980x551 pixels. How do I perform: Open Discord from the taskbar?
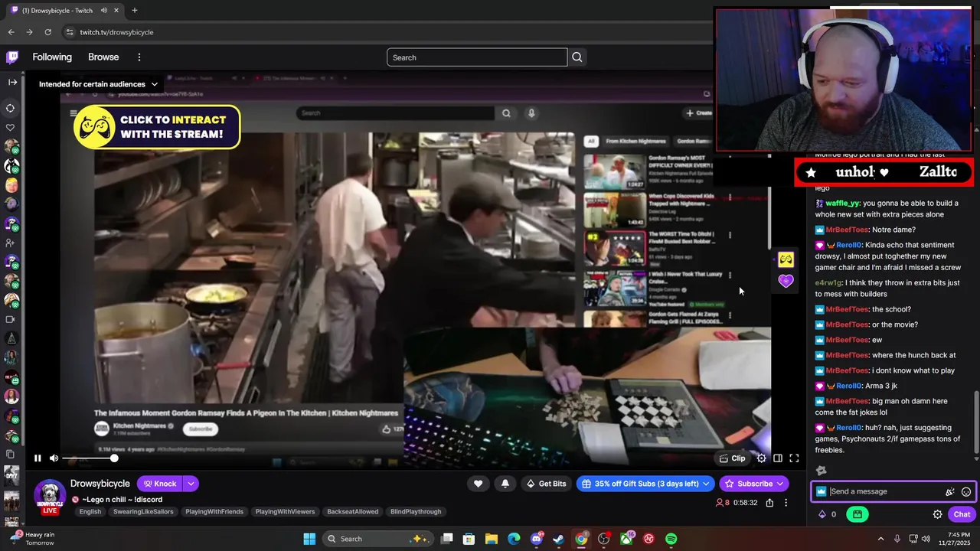tap(536, 539)
